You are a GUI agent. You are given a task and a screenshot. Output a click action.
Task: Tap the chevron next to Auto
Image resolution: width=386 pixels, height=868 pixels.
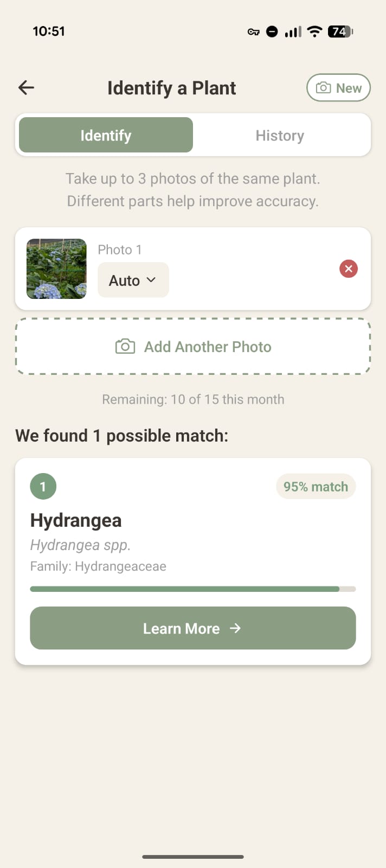click(x=150, y=280)
